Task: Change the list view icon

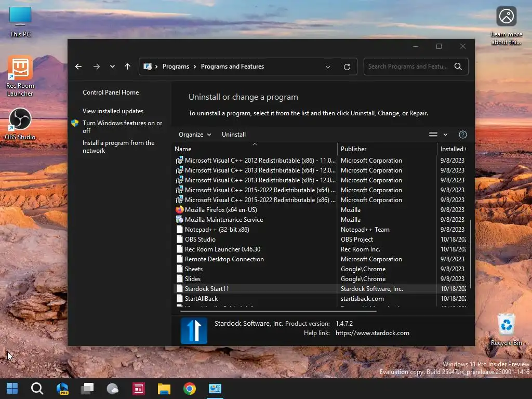Action: point(433,135)
